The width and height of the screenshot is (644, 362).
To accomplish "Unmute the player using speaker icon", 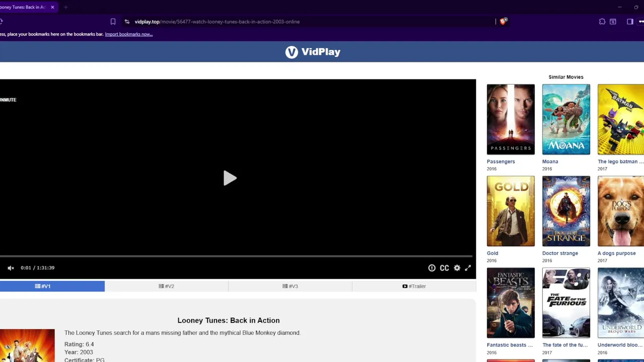I will (11, 268).
